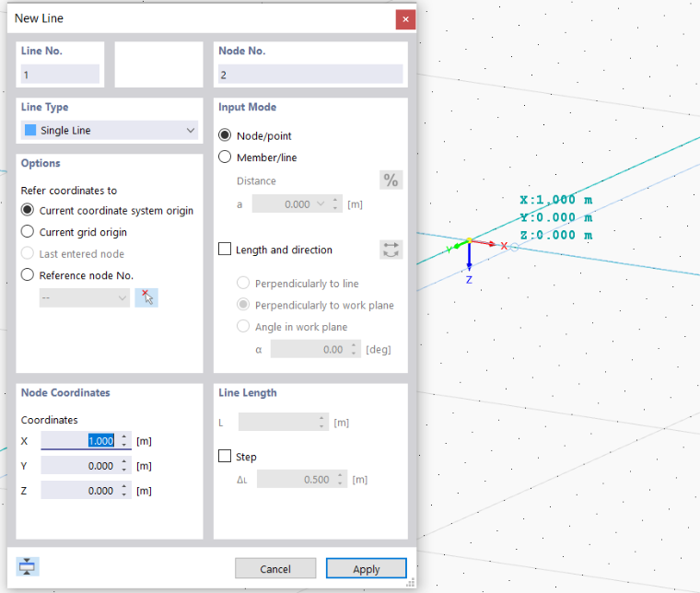
Task: Select the disabled Last entered node option
Action: pyautogui.click(x=28, y=253)
